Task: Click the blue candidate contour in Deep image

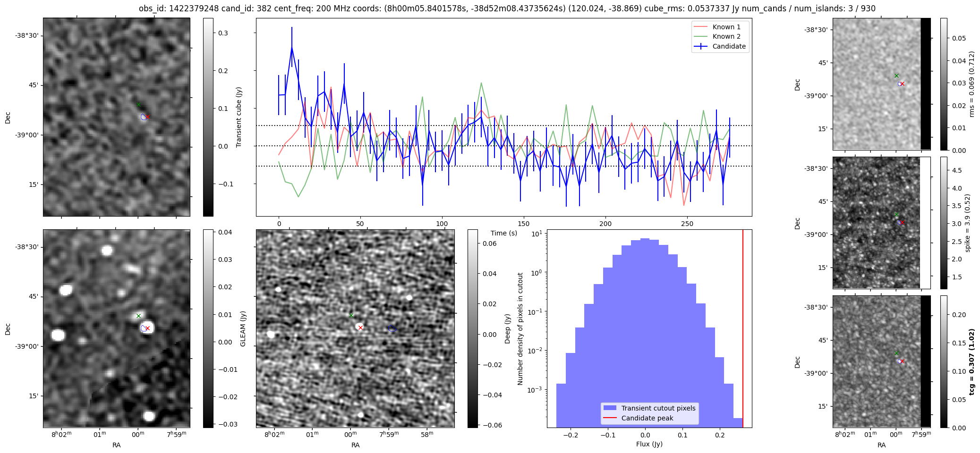Action: tap(392, 328)
